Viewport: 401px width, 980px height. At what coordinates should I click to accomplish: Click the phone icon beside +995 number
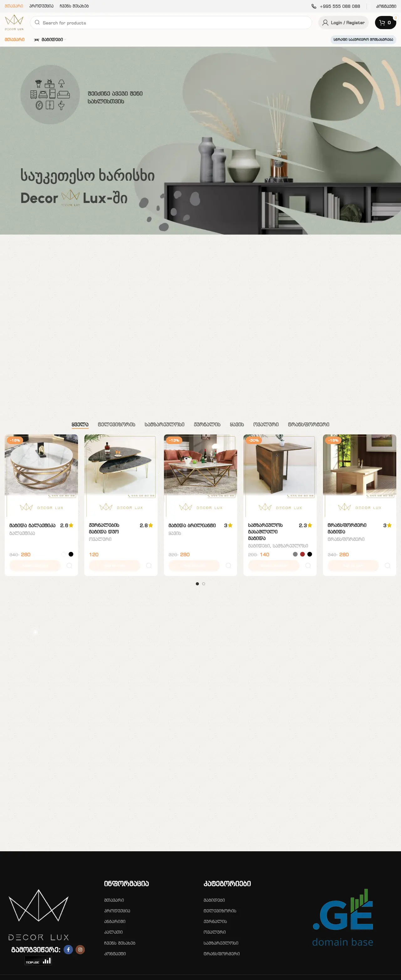coord(314,6)
